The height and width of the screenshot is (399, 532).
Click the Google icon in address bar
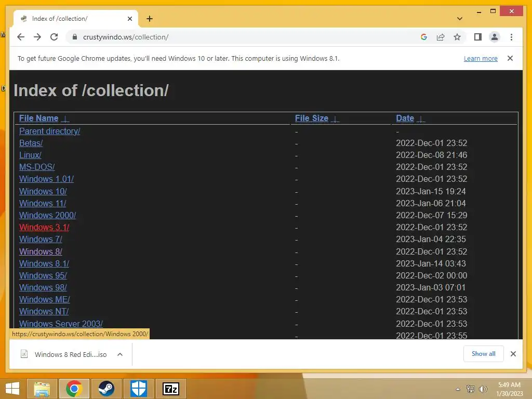coord(424,37)
